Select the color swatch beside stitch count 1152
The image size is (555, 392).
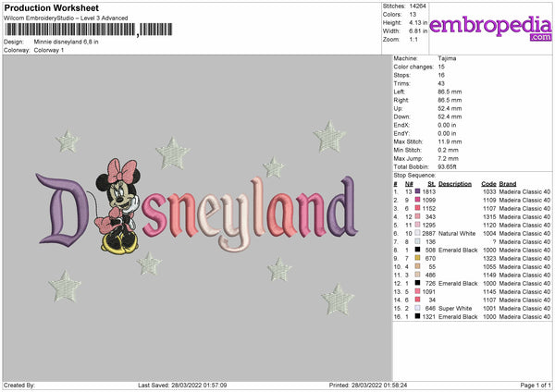tap(417, 208)
